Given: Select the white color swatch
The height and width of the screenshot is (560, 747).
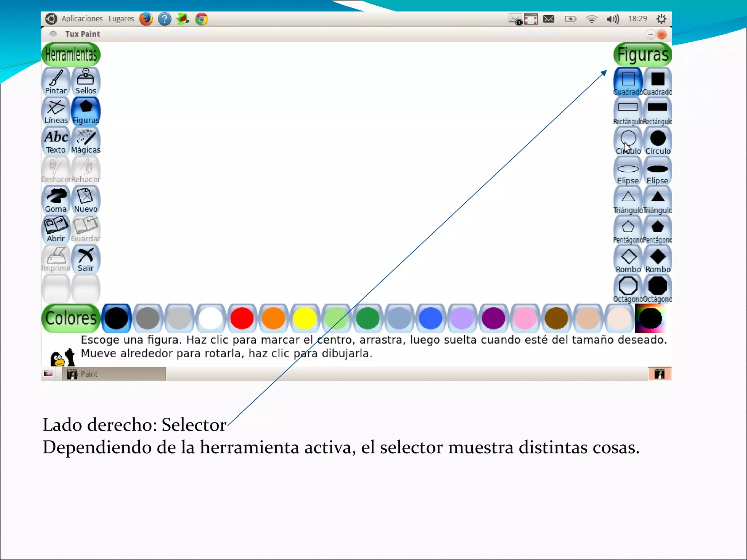Looking at the screenshot, I should (x=210, y=318).
